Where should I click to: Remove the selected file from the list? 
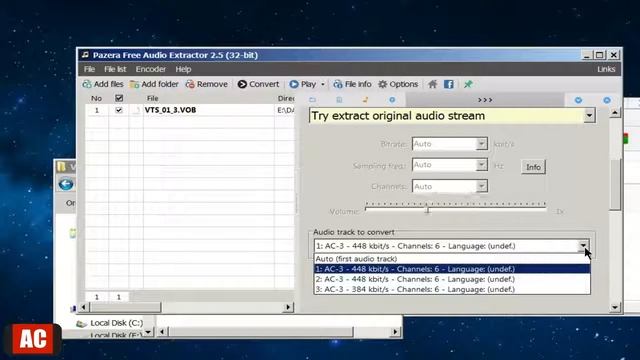(207, 84)
